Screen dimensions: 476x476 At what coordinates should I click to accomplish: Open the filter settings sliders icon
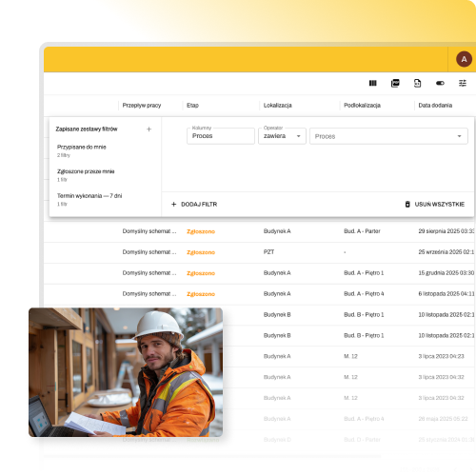(463, 83)
